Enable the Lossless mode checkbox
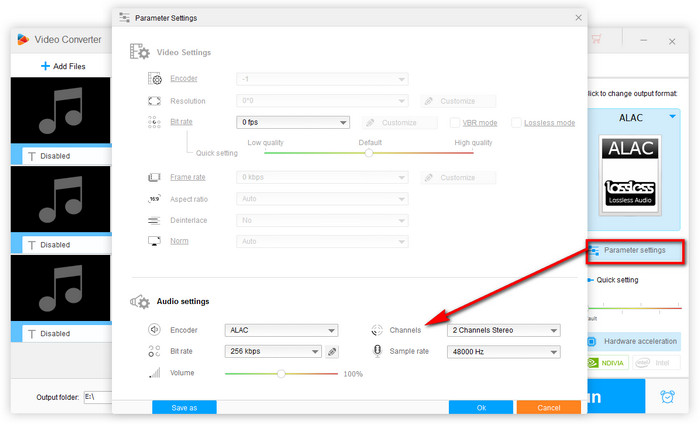 pos(516,122)
